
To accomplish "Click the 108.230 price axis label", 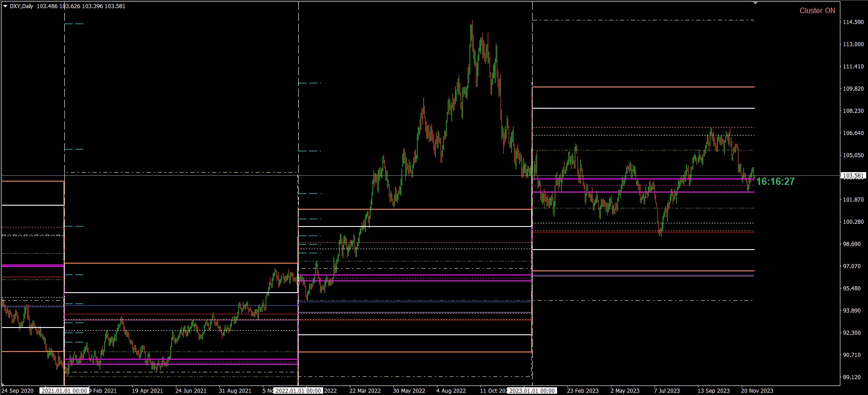I will pos(853,111).
